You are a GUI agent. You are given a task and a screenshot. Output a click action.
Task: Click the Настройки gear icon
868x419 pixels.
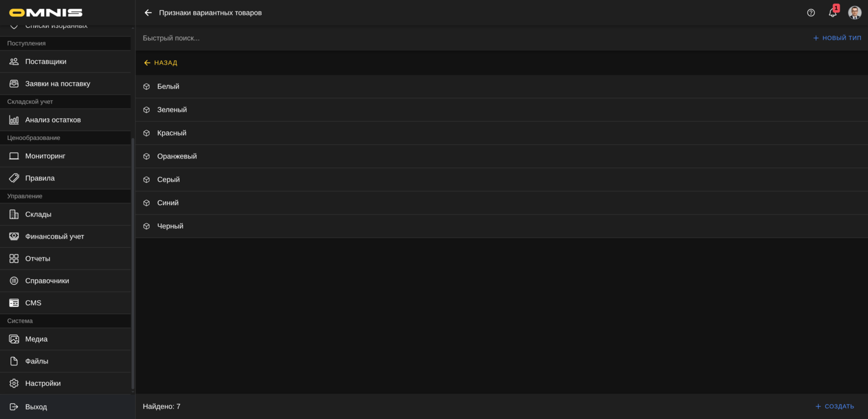tap(14, 383)
